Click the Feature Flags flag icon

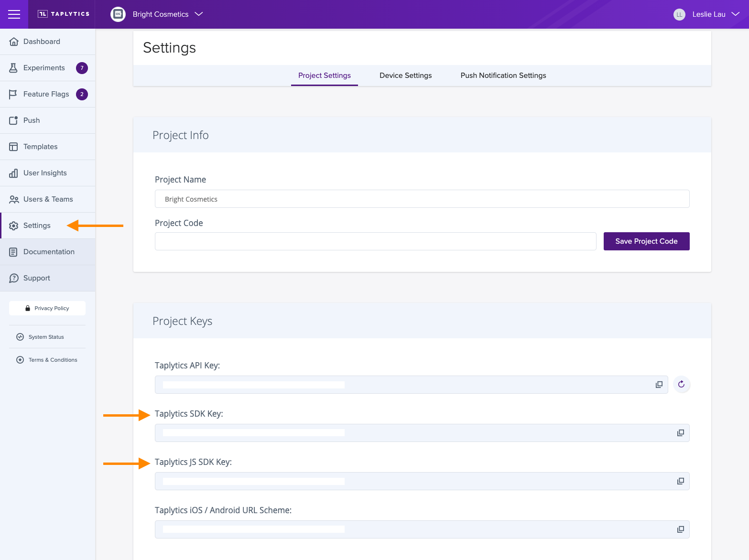point(13,94)
